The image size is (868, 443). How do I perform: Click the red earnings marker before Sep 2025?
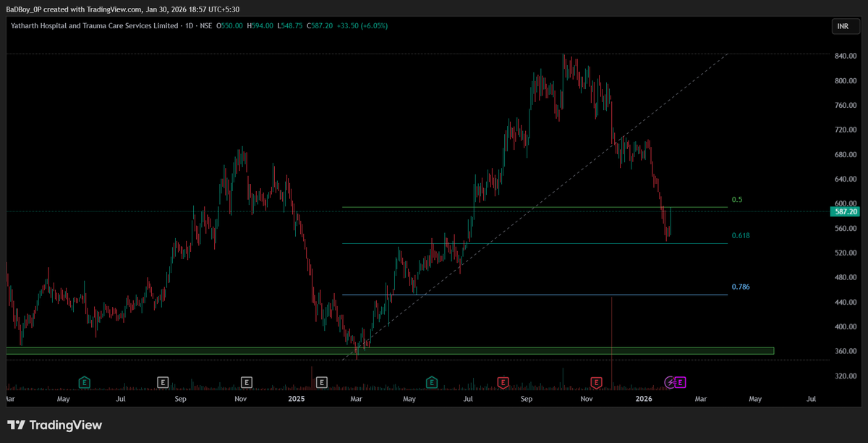(x=502, y=381)
